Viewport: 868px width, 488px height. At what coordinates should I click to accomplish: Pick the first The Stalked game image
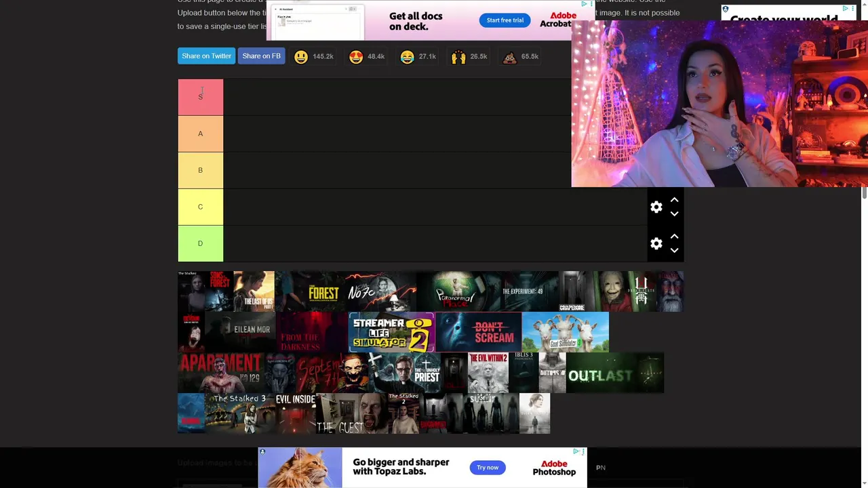tap(193, 291)
